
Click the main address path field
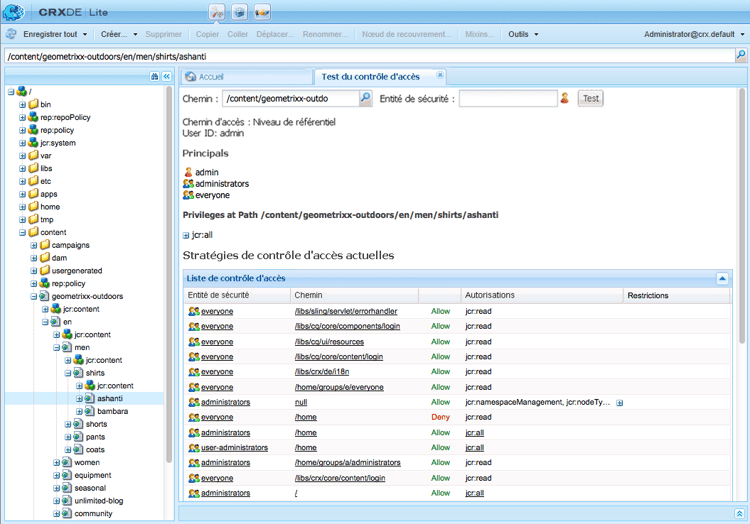(369, 56)
